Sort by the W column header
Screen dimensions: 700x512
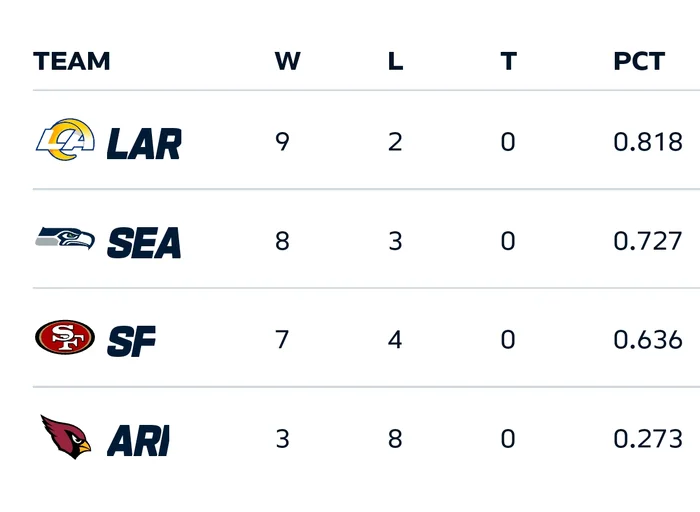(x=287, y=61)
